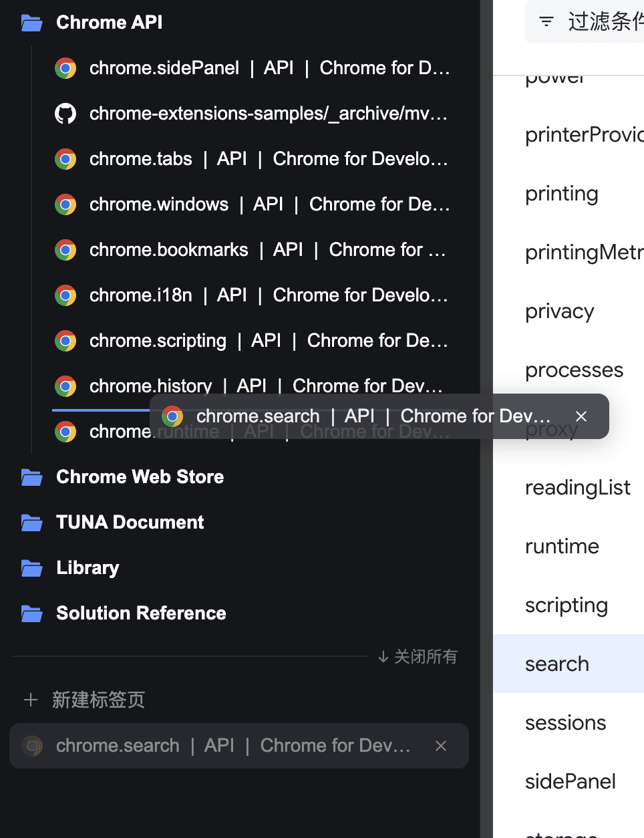
Task: Click the Chrome favicon beside chrome.tabs
Action: click(65, 159)
